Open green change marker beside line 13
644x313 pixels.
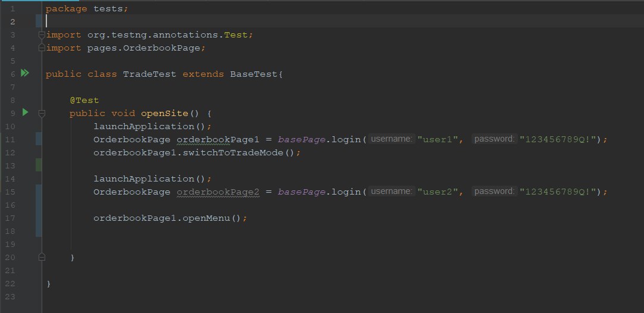(39, 165)
